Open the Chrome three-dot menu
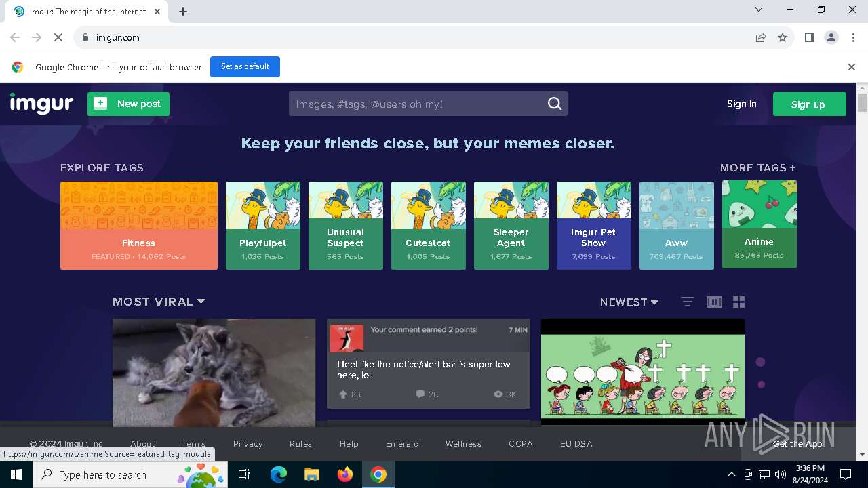 pyautogui.click(x=853, y=37)
